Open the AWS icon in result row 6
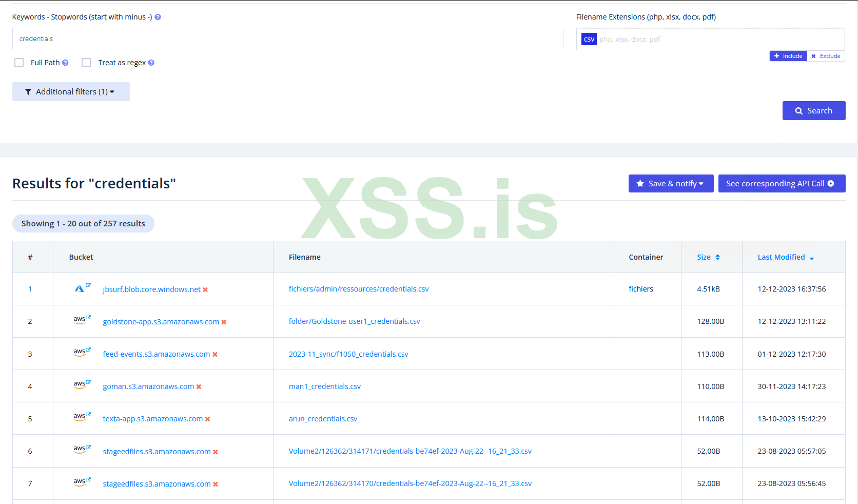 coord(82,449)
